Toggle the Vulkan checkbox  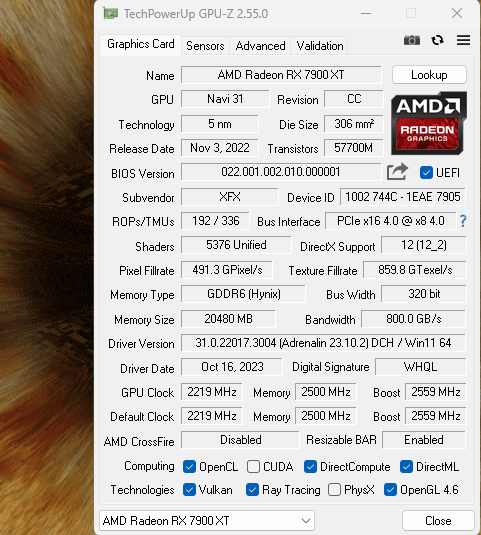point(189,490)
